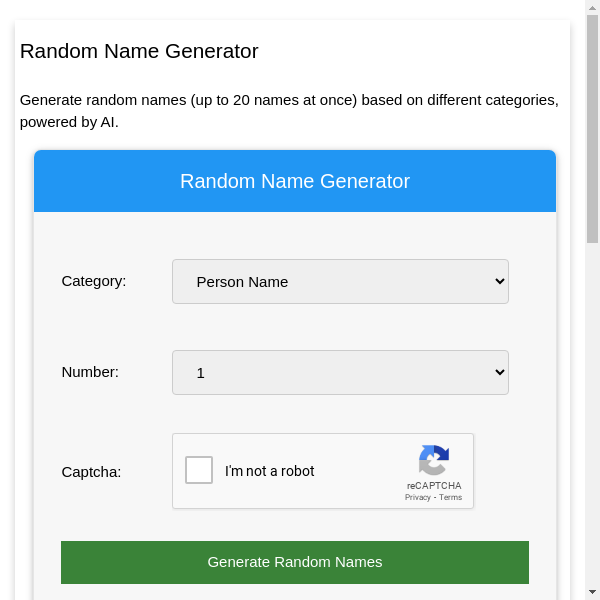Viewport: 600px width, 600px height.
Task: Click the blue Random Name Generator banner
Action: [295, 182]
